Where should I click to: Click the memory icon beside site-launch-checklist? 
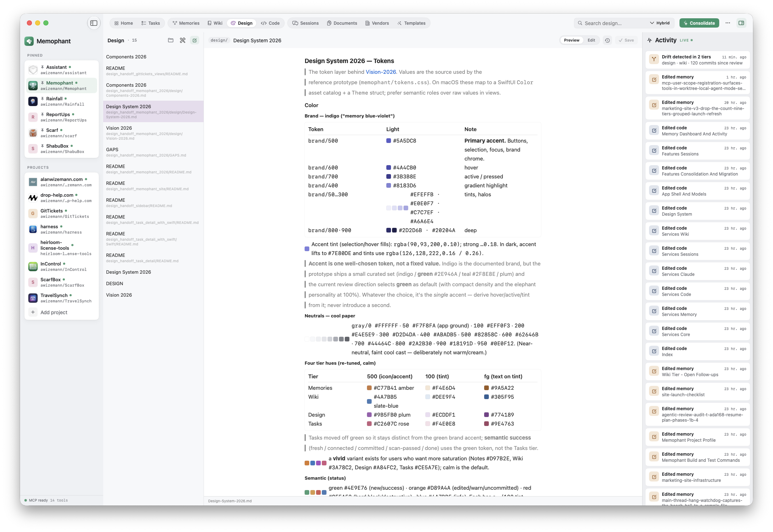click(x=654, y=391)
